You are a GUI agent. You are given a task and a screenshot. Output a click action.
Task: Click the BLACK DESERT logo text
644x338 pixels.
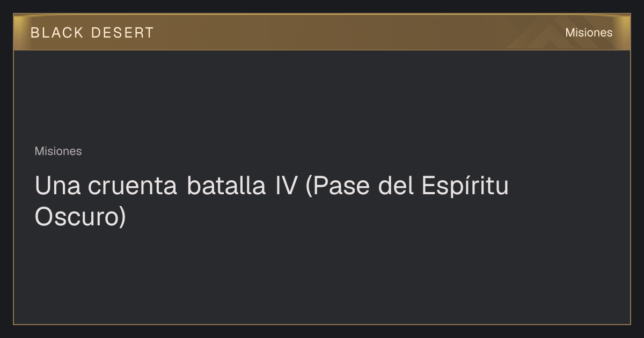[x=92, y=33]
